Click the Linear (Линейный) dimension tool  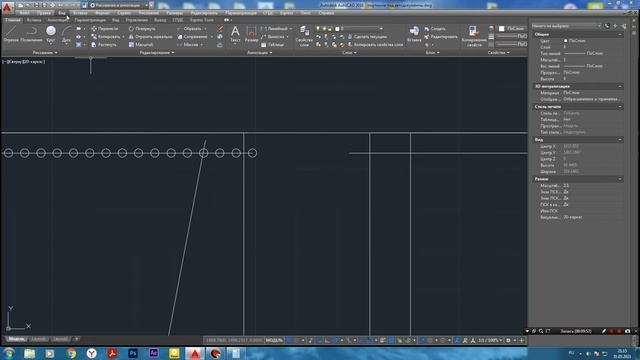point(275,29)
